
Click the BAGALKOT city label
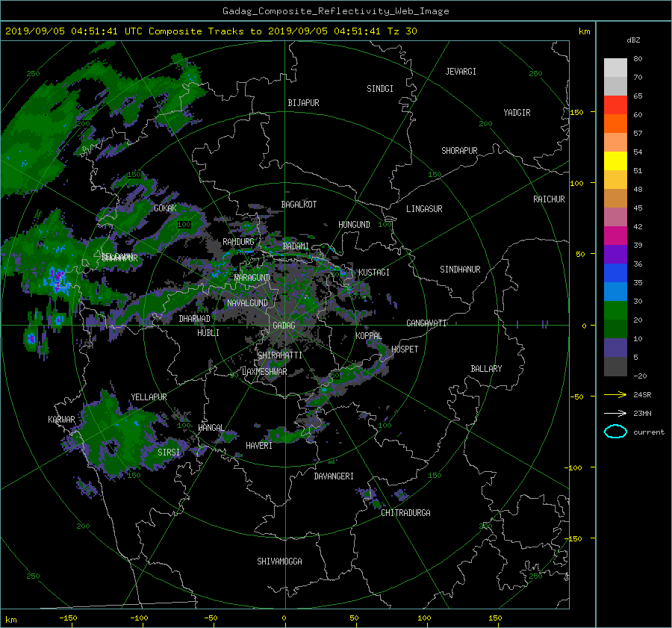point(299,205)
